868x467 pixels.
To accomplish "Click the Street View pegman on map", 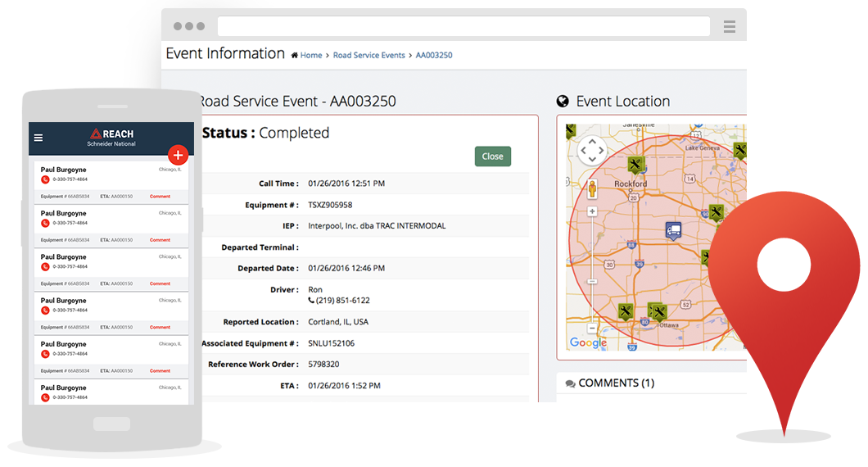I will (592, 189).
